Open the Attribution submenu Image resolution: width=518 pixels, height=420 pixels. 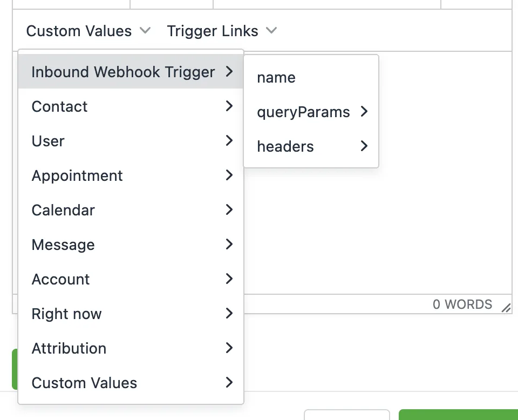point(69,349)
